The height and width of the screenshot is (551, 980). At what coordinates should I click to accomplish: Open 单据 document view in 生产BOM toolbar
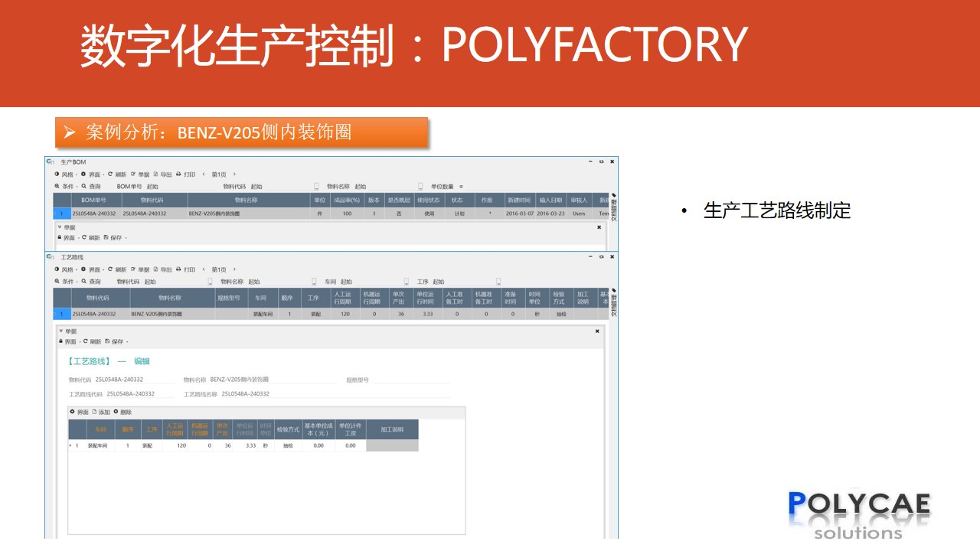tap(140, 174)
